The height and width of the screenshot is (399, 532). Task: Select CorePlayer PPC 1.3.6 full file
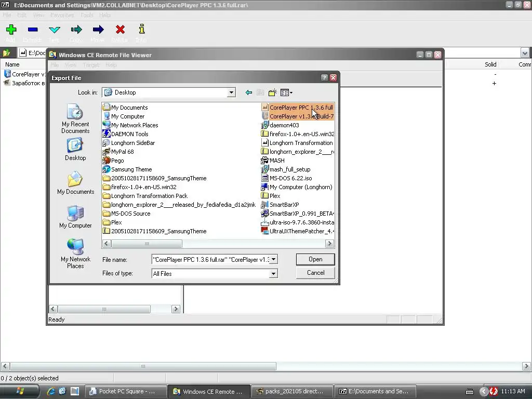click(297, 108)
